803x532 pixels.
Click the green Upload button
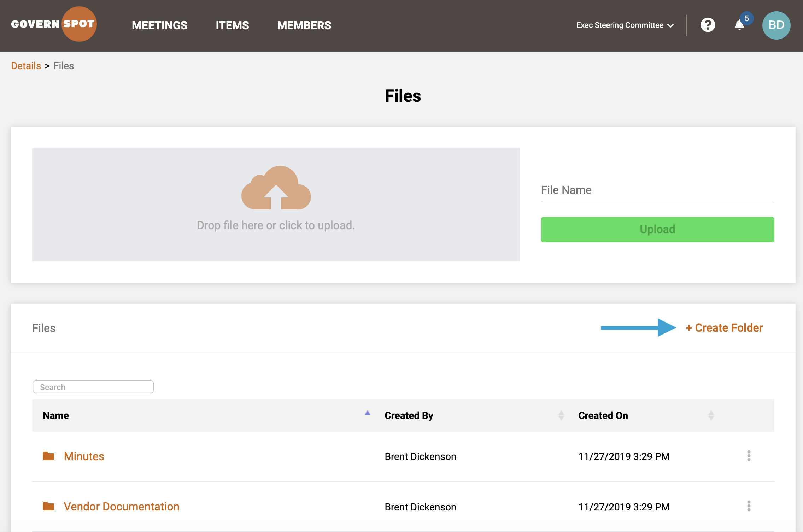(x=657, y=230)
